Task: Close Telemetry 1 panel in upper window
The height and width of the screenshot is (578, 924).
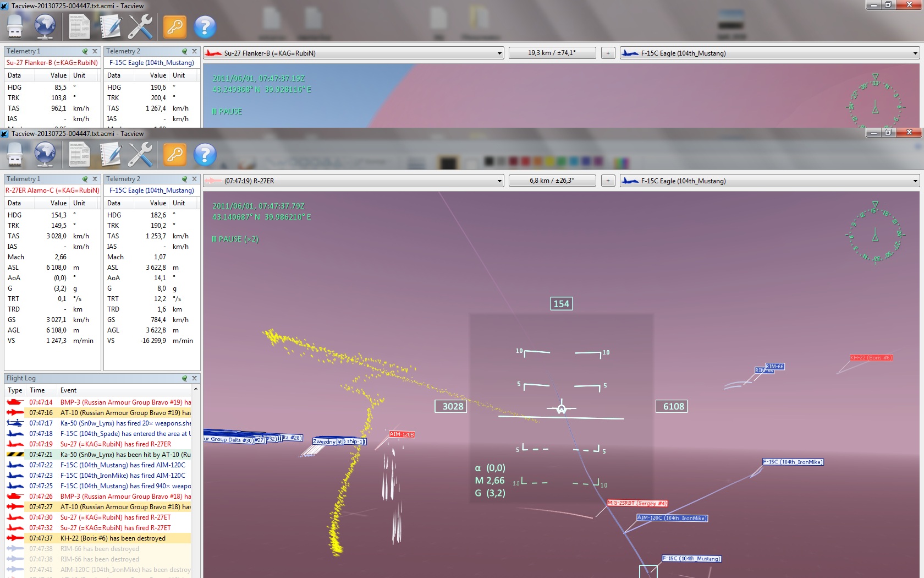Action: point(95,51)
